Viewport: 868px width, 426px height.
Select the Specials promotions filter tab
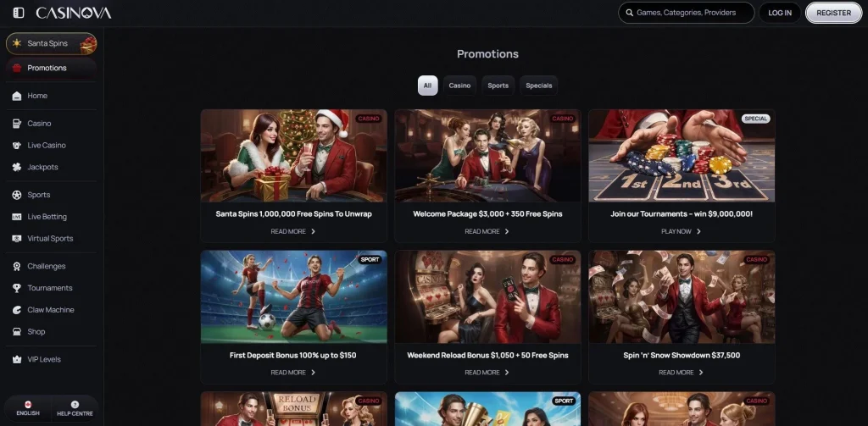[x=538, y=86]
